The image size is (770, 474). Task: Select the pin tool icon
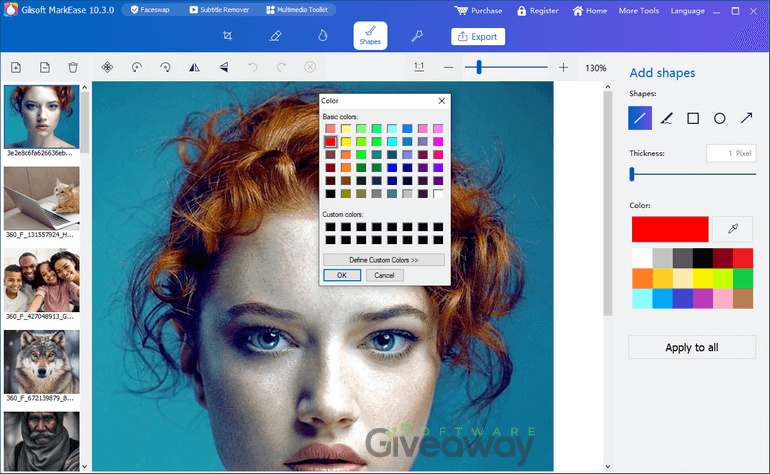click(417, 36)
